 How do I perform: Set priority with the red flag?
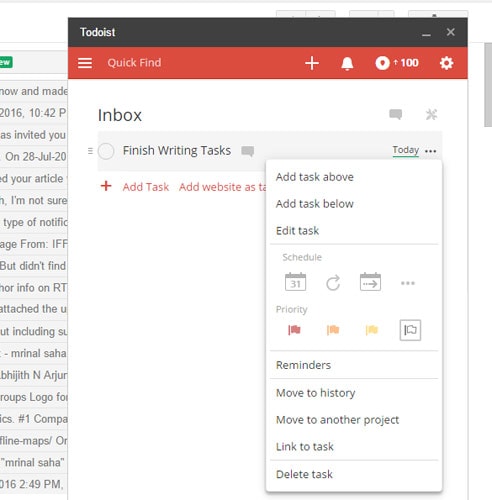click(294, 330)
